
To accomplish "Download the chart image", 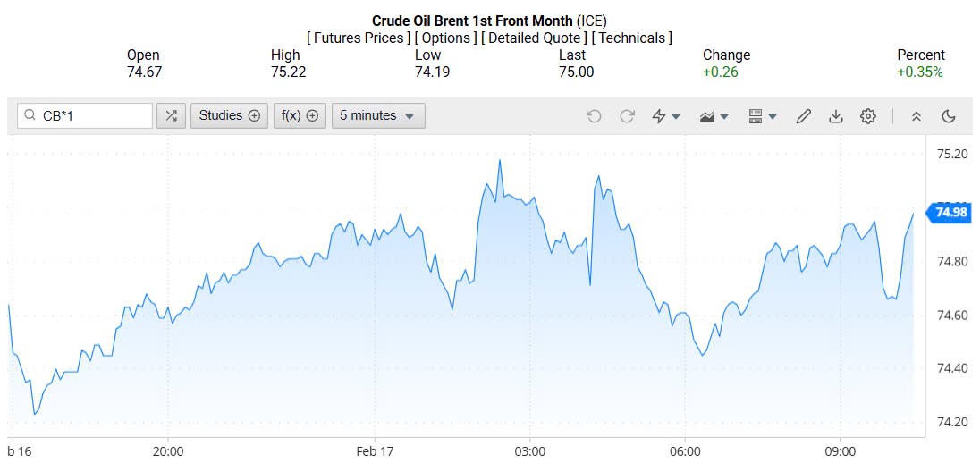I will coord(835,116).
